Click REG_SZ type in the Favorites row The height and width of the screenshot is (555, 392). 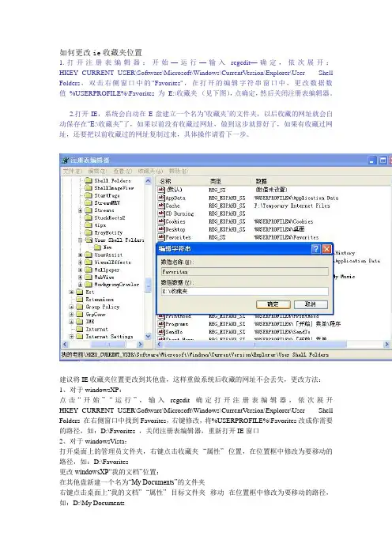pos(217,237)
